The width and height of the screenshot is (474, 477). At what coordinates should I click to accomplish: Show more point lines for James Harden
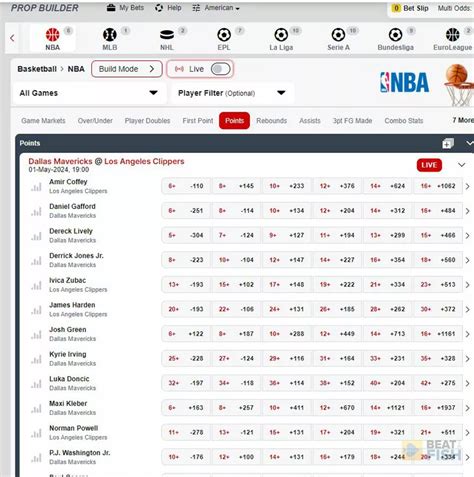pos(467,309)
